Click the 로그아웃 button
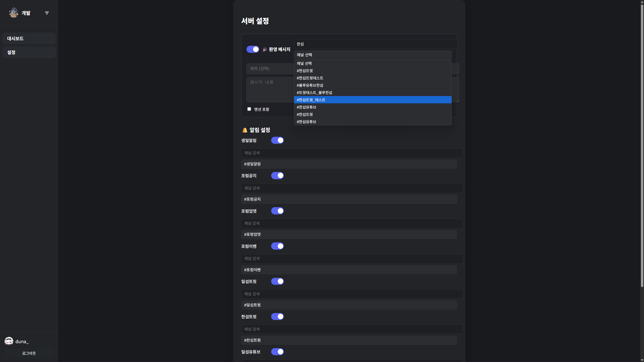Viewport: 644px width, 362px height. [x=29, y=353]
